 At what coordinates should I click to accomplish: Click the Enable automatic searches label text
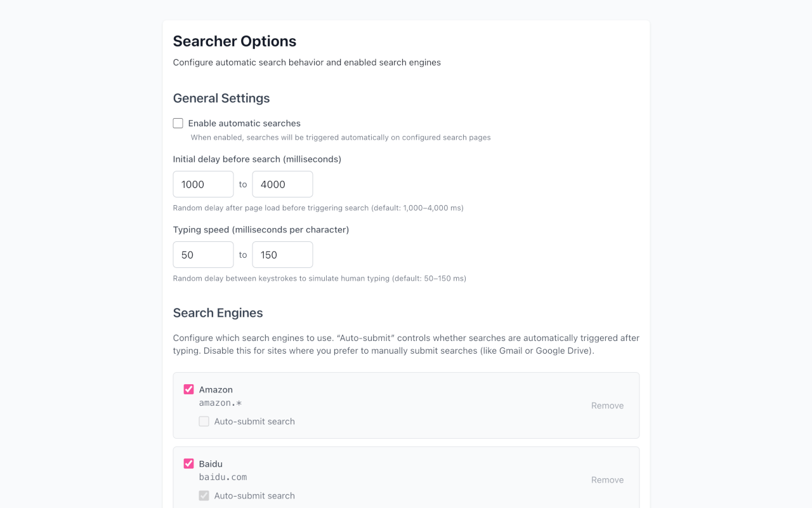tap(244, 123)
